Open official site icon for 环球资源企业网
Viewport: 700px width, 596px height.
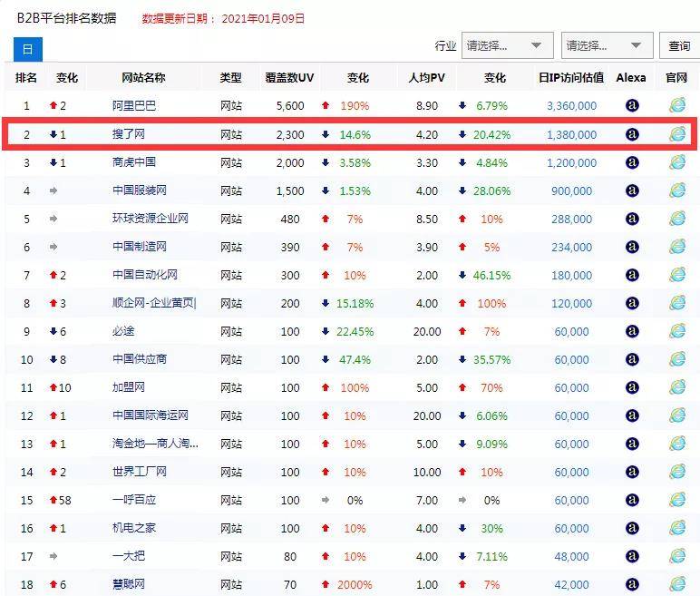tap(677, 218)
